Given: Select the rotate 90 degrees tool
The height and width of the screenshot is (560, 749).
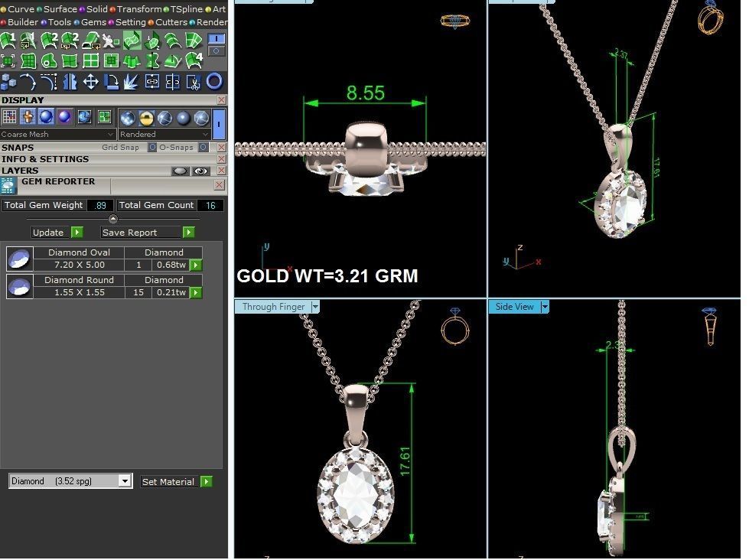Looking at the screenshot, I should (111, 82).
